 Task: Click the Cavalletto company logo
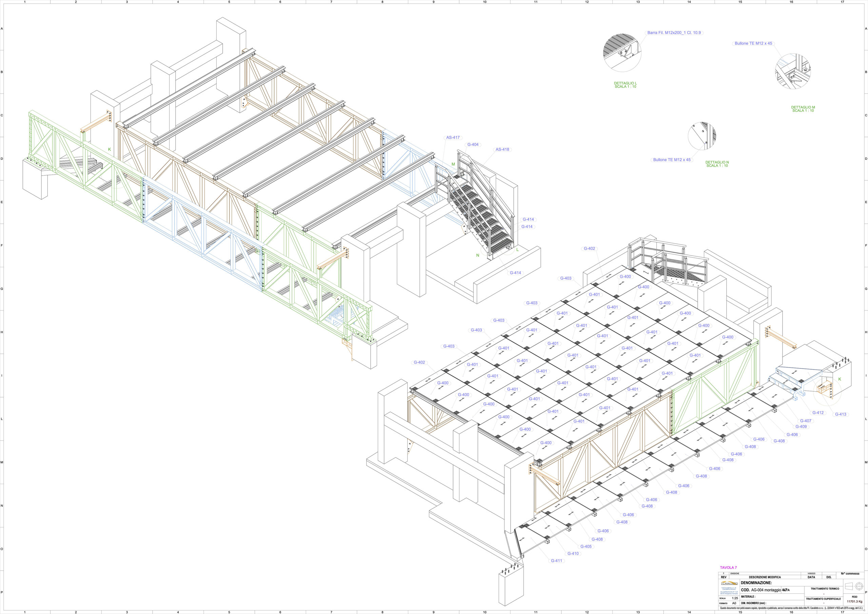[x=729, y=583]
